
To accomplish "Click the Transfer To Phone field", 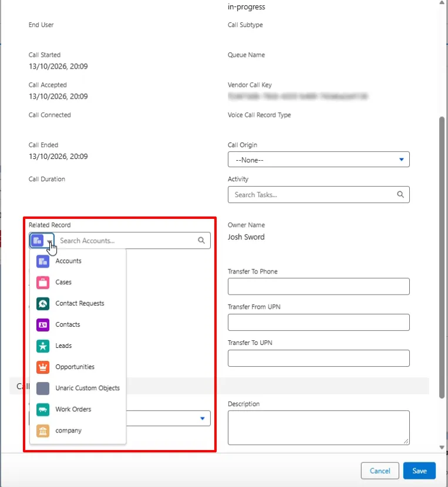I will [x=318, y=286].
